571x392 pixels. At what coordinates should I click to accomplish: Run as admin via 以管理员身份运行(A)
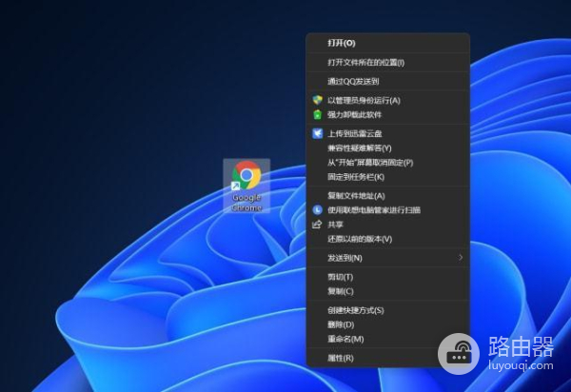(388, 101)
